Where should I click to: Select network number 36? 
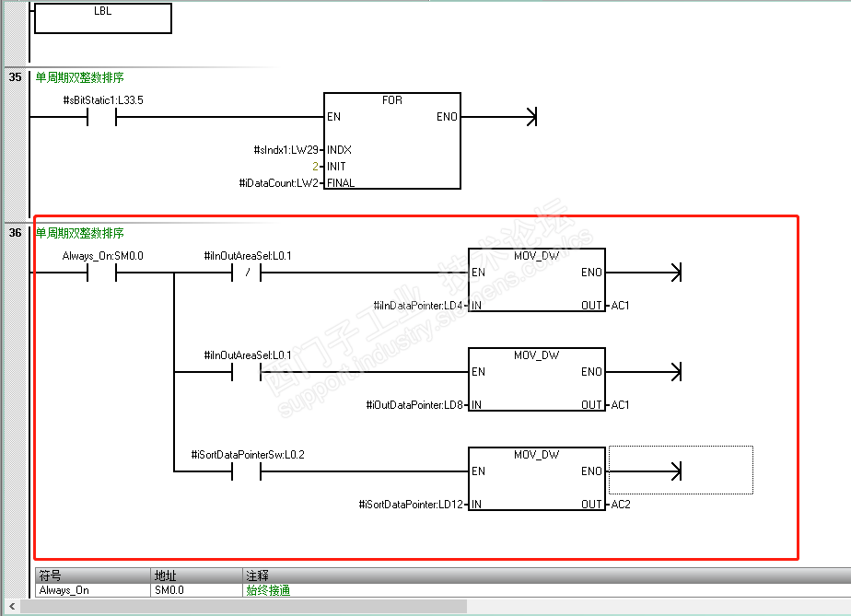(x=15, y=233)
